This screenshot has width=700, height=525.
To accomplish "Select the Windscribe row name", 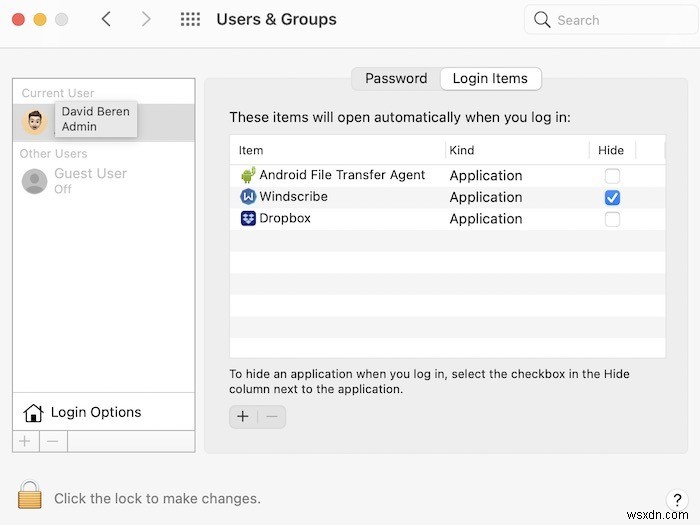I will pos(293,196).
